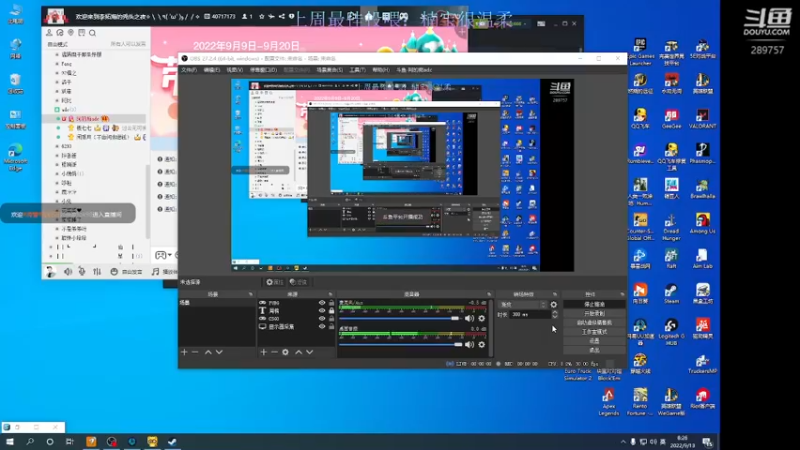The height and width of the screenshot is (450, 800).
Task: Move source up arrow in Sources panel
Action: [x=298, y=352]
